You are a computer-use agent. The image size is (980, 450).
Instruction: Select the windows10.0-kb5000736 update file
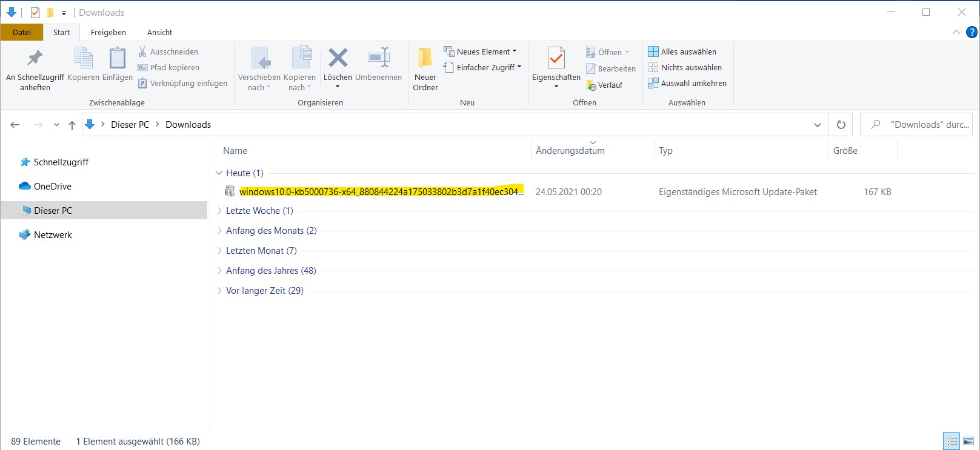[x=381, y=191]
